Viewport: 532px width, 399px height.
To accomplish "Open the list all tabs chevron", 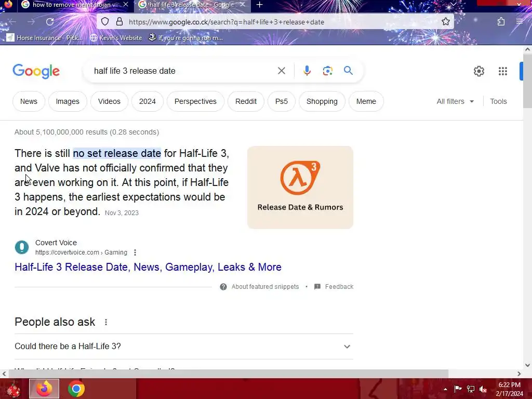I will pyautogui.click(x=453, y=4).
